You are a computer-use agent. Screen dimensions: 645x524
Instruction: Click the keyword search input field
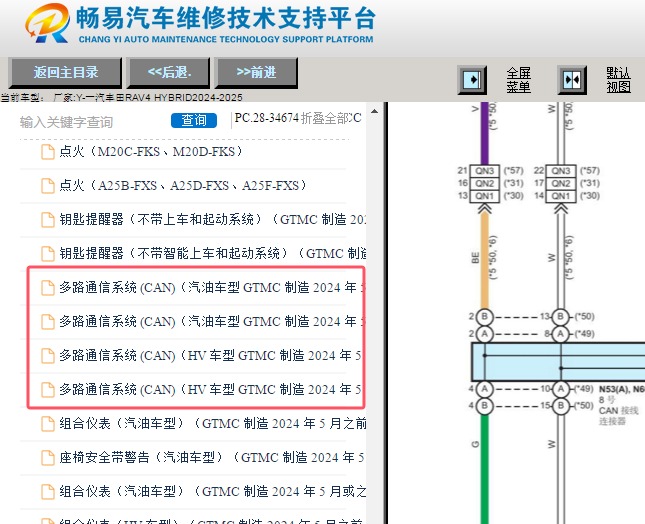tap(93, 122)
